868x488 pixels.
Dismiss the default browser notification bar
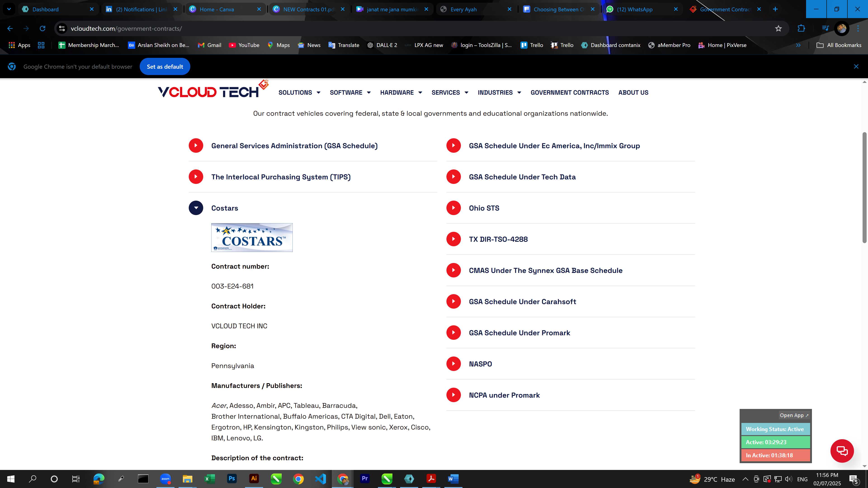click(x=856, y=67)
